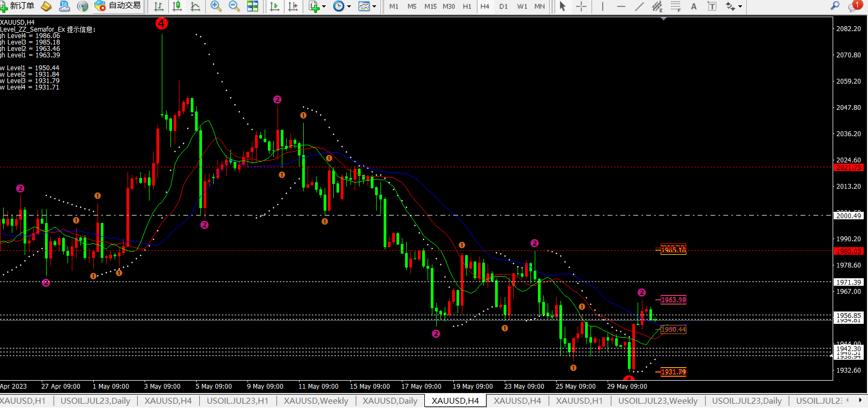Click the 2021.75 red price label
Viewport: 868px width, 408px height.
[849, 167]
